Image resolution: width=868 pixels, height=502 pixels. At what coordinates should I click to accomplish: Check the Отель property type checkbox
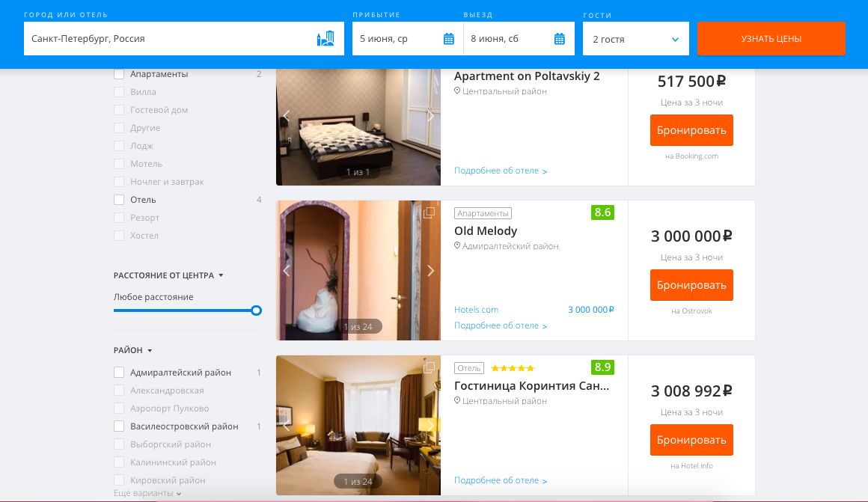pos(118,200)
